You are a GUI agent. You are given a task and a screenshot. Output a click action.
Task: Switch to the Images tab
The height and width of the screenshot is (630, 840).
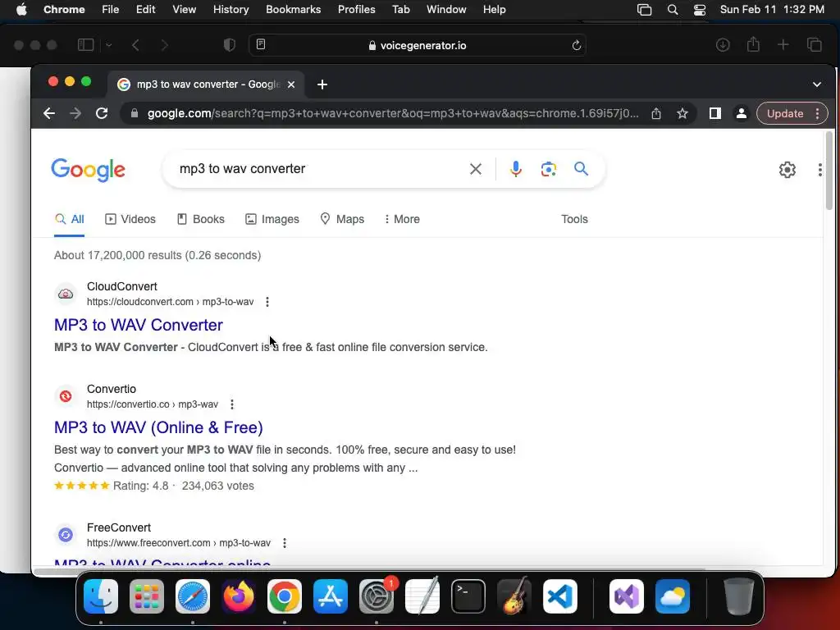[x=272, y=219]
